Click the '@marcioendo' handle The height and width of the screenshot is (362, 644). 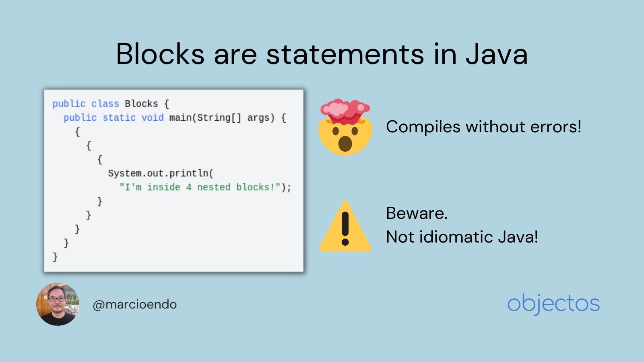click(x=135, y=304)
